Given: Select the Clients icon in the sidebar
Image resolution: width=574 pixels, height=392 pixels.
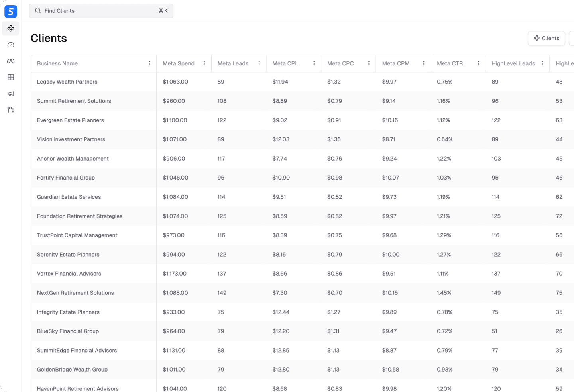Looking at the screenshot, I should point(10,28).
